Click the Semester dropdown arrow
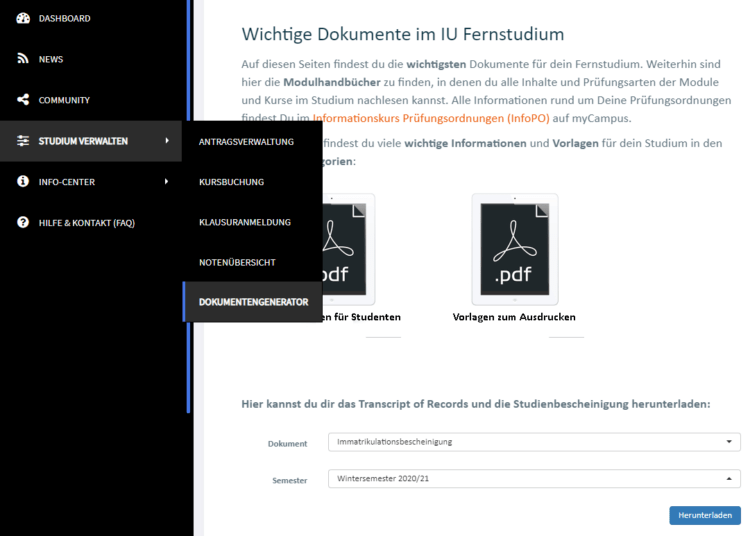 coord(729,479)
